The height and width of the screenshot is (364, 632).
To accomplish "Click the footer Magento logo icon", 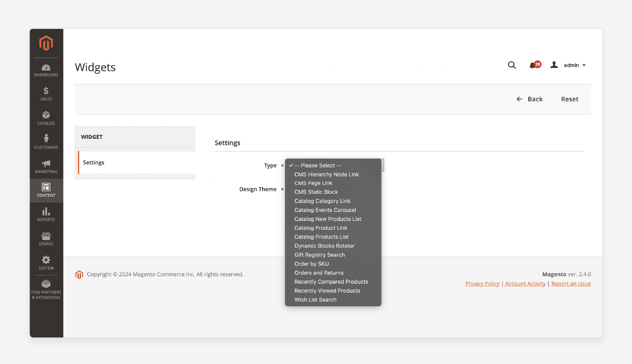I will 79,274.
